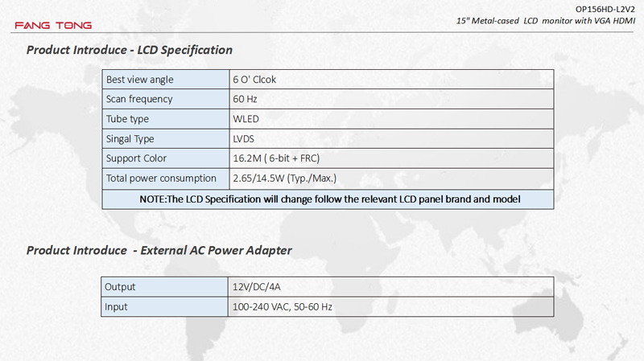Click the 6 O' Clcok value cell

tap(391, 79)
